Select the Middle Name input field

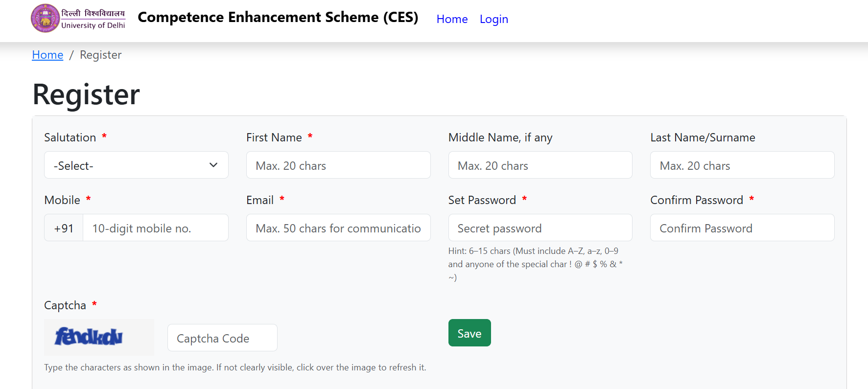[x=540, y=165]
